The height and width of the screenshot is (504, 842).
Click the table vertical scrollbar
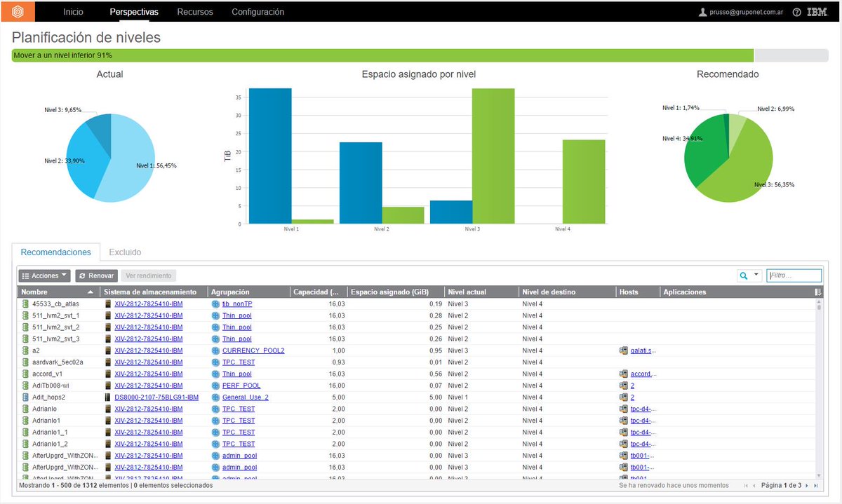click(x=818, y=389)
